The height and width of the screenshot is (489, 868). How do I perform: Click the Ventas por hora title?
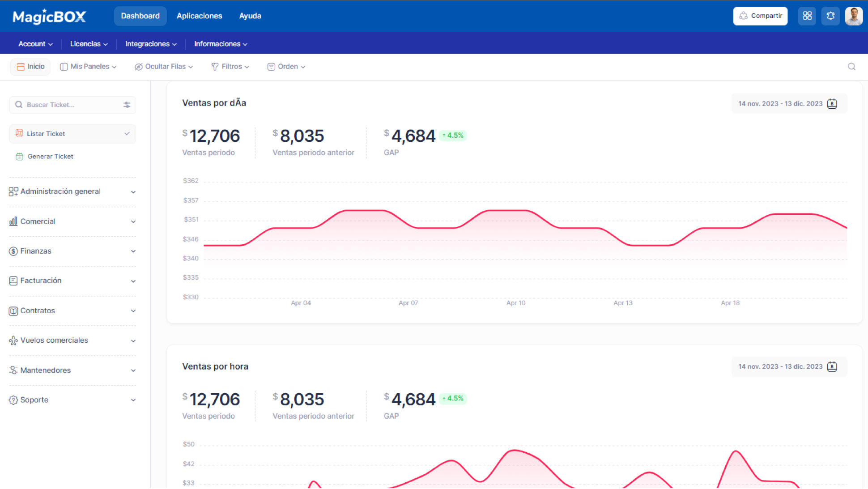click(x=215, y=366)
